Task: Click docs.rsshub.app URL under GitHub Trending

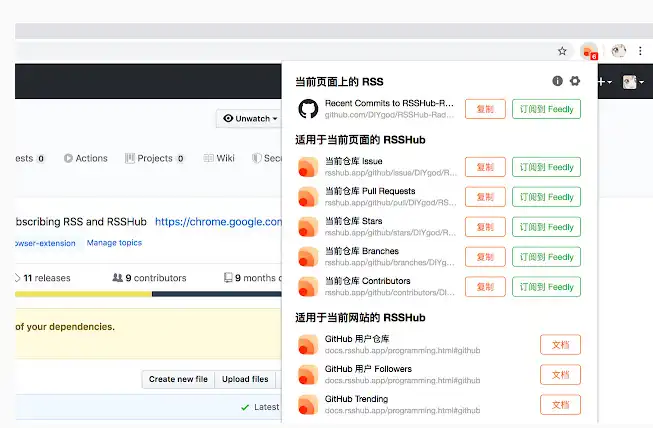Action: coord(402,411)
